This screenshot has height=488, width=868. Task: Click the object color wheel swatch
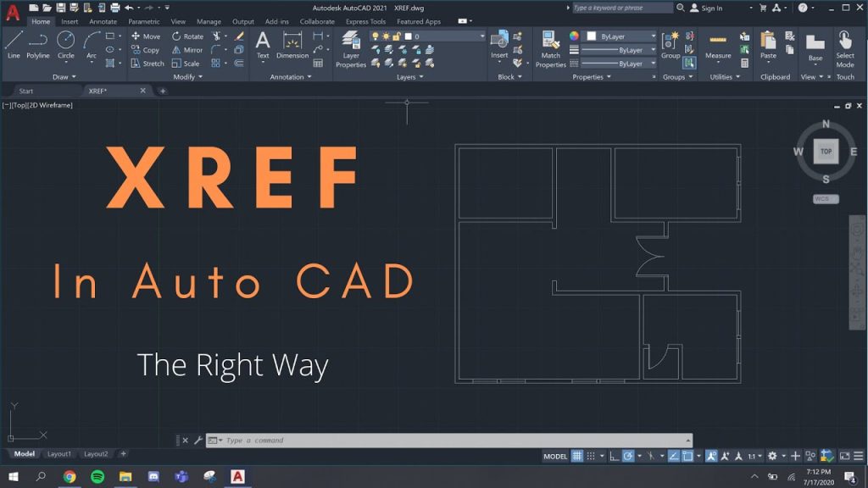click(574, 36)
